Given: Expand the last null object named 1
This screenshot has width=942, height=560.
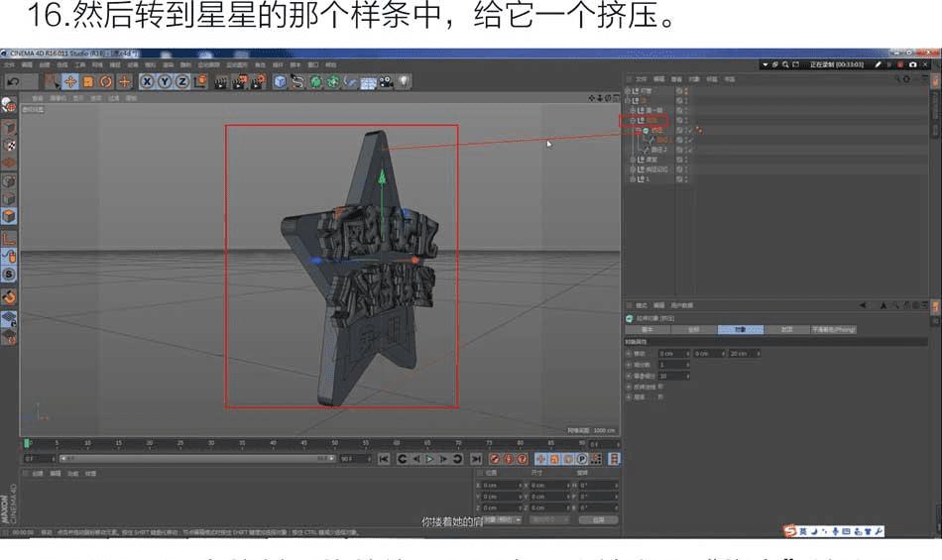Looking at the screenshot, I should click(x=632, y=179).
